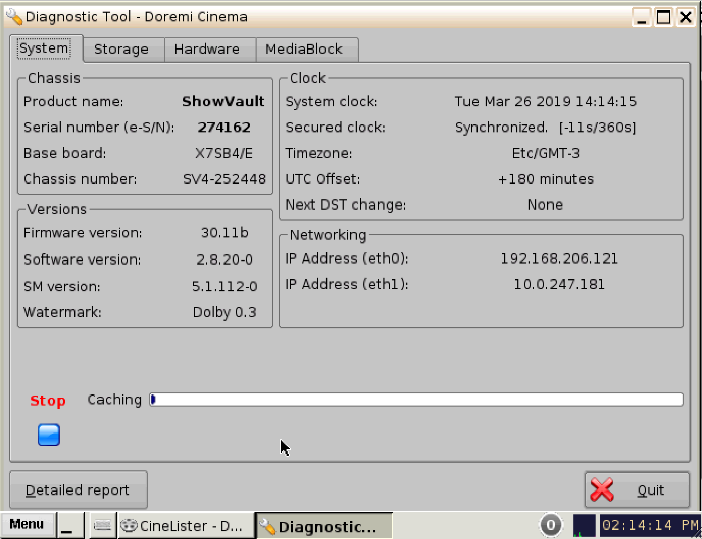Switch to the System tab
The height and width of the screenshot is (539, 702).
[x=44, y=48]
